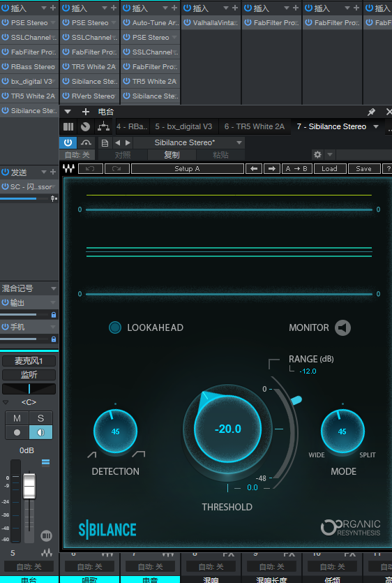392x583 pixels.
Task: Switch to the 4 - RBa.. tab
Action: (x=133, y=127)
